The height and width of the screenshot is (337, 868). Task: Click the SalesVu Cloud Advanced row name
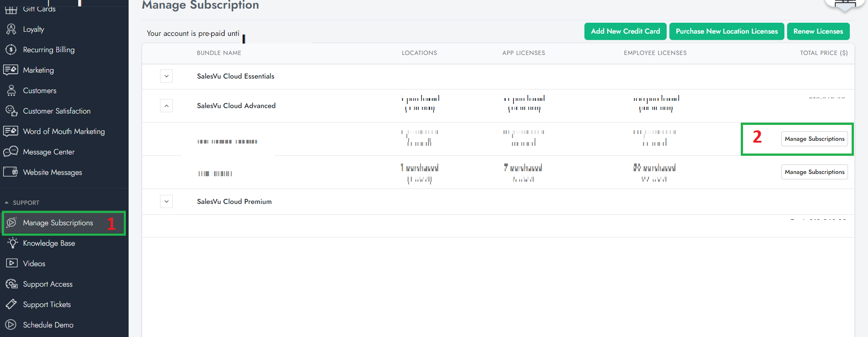click(236, 106)
